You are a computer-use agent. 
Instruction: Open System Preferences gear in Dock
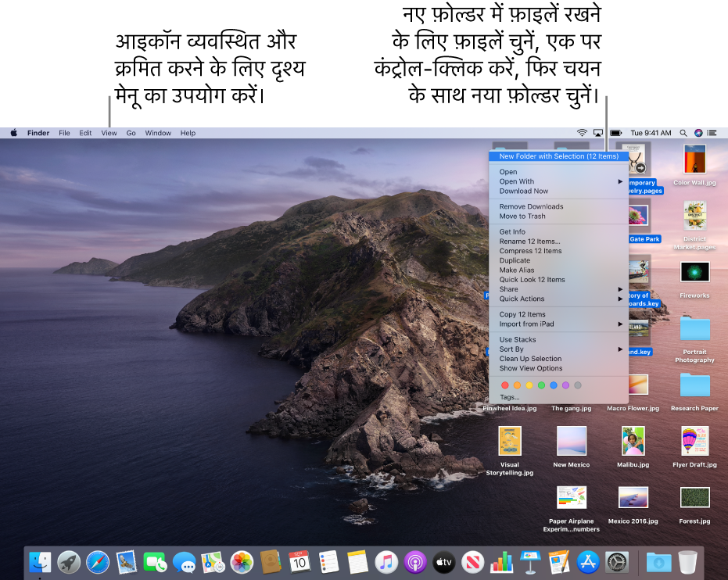[616, 562]
